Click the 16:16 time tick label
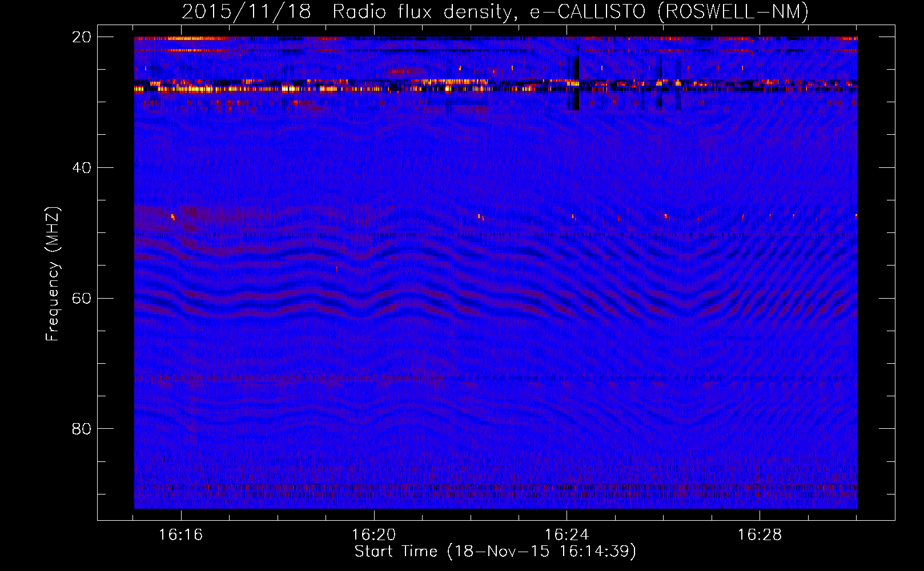Image resolution: width=924 pixels, height=571 pixels. point(181,535)
